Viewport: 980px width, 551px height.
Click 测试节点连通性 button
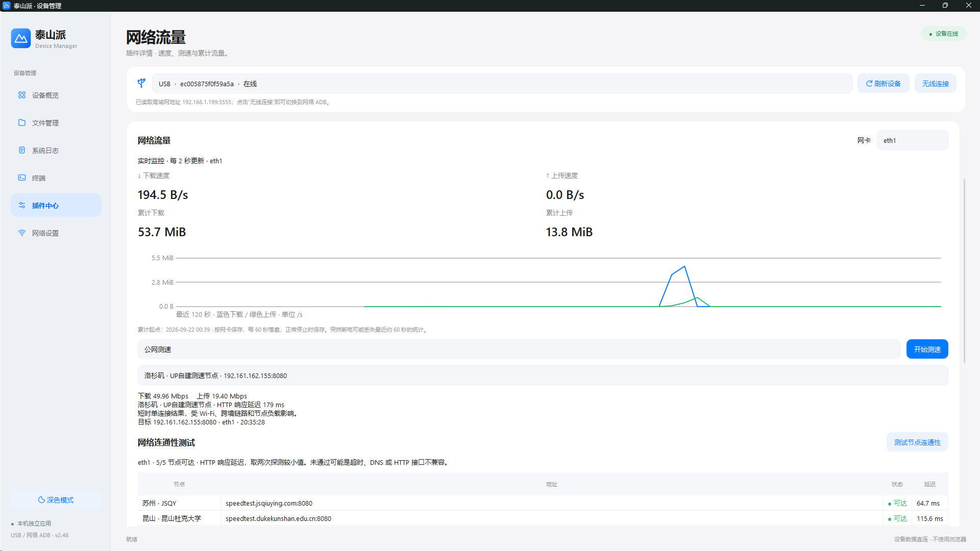(917, 442)
